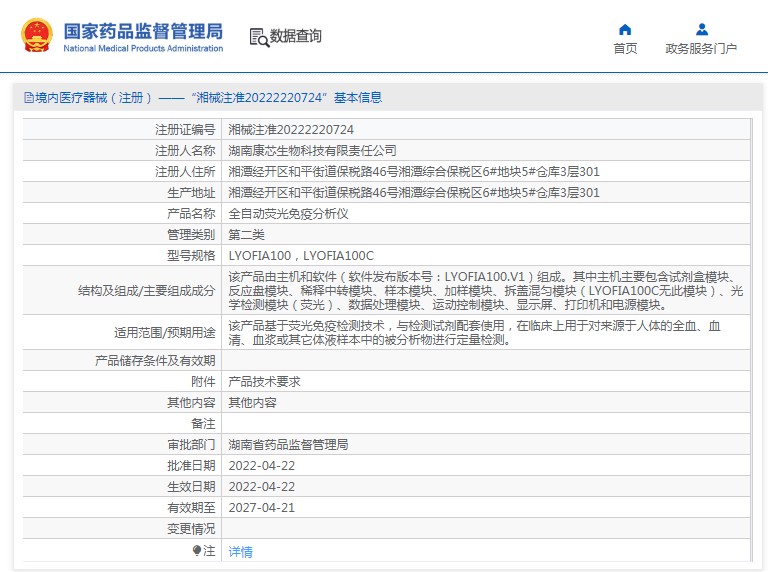
Task: Click approving department 湖南省药品监督管理局
Action: coord(288,445)
